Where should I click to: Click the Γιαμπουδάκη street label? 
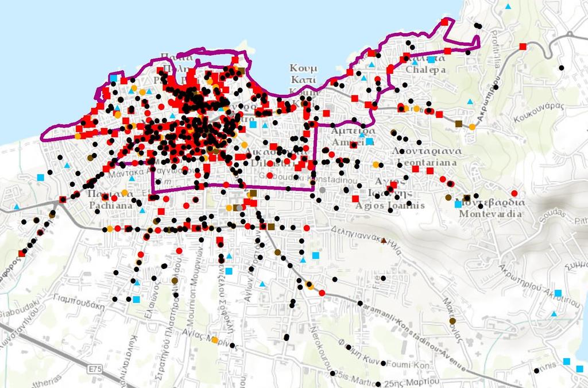click(78, 301)
